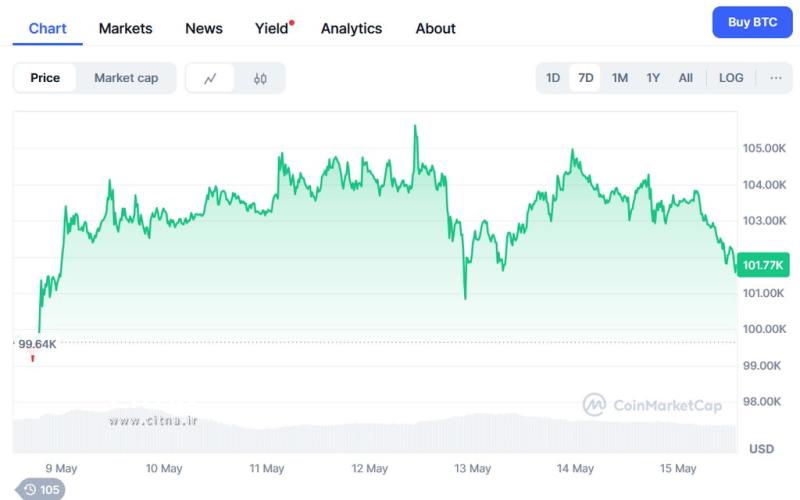Image resolution: width=800 pixels, height=500 pixels.
Task: Open the Yield tab
Action: (x=272, y=28)
